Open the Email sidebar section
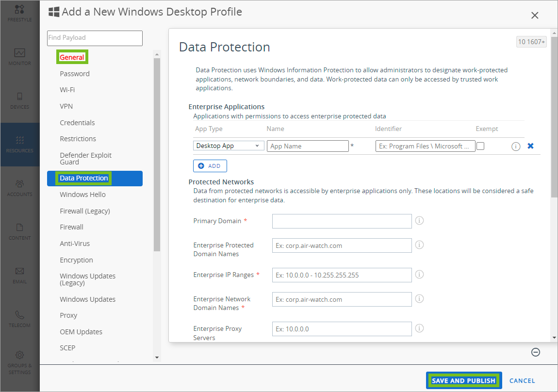The image size is (558, 392). point(19,276)
